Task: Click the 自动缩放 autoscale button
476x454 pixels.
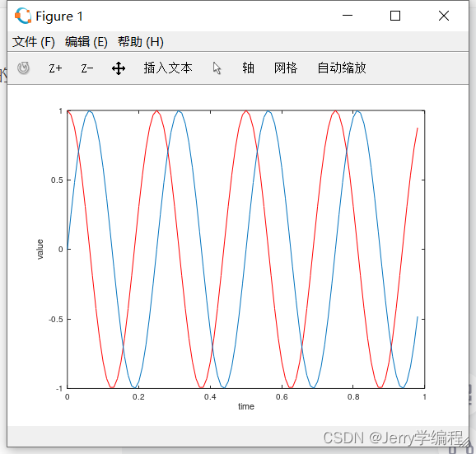Action: 342,68
